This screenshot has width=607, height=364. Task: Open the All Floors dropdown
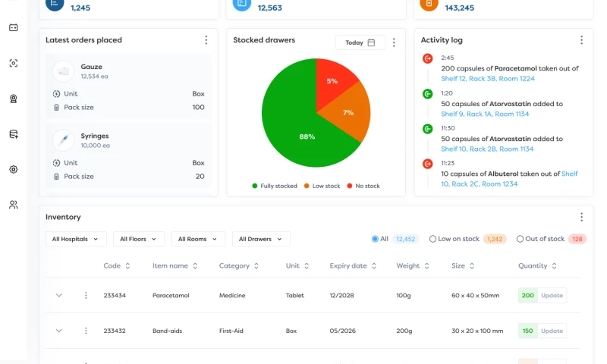(139, 239)
